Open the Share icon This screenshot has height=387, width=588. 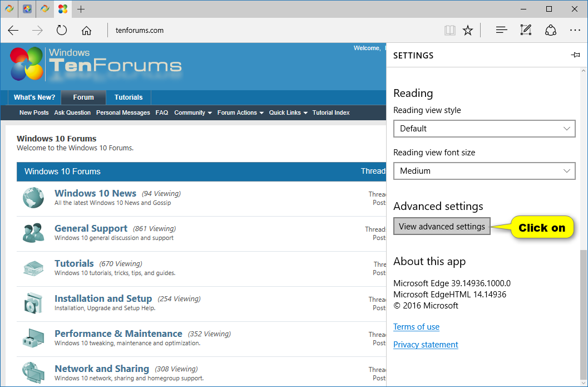(x=551, y=31)
